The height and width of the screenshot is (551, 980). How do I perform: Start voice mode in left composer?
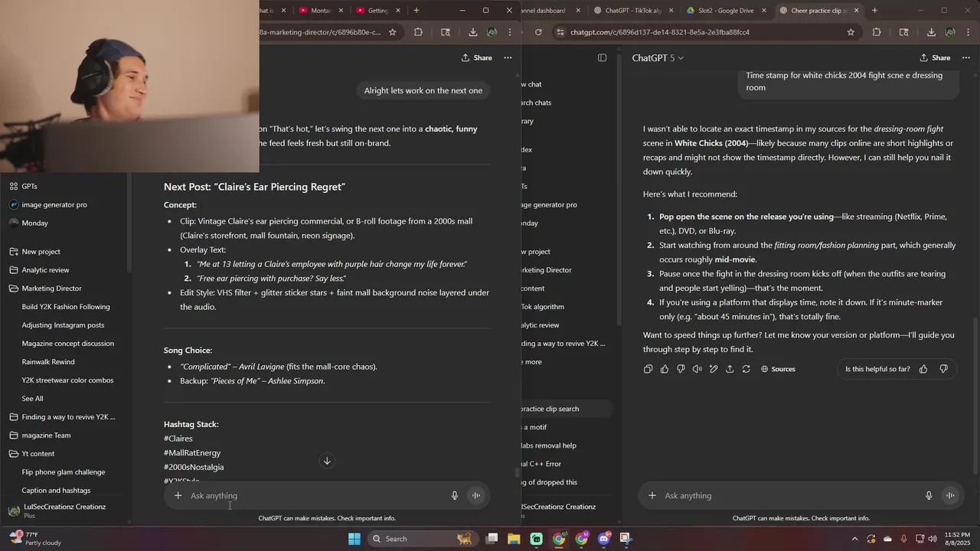coord(476,495)
